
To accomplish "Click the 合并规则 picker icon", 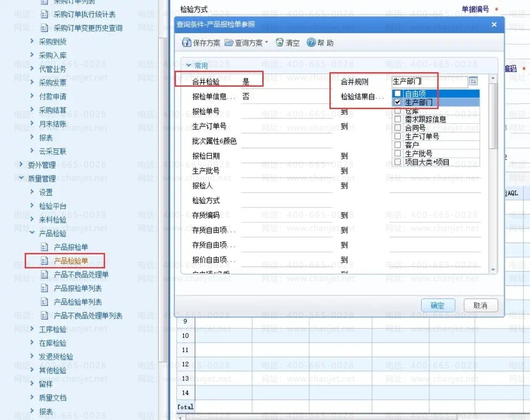I will pos(473,81).
